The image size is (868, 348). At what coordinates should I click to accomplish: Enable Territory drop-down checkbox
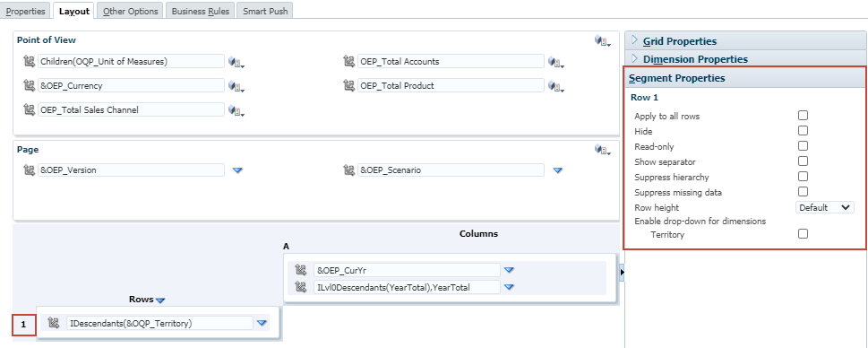(803, 234)
